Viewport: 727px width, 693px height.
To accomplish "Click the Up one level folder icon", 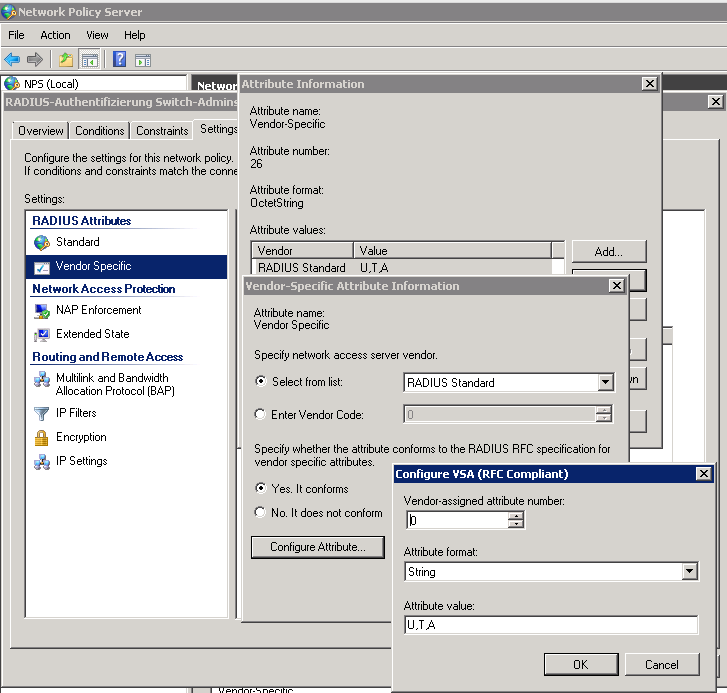I will pyautogui.click(x=66, y=59).
